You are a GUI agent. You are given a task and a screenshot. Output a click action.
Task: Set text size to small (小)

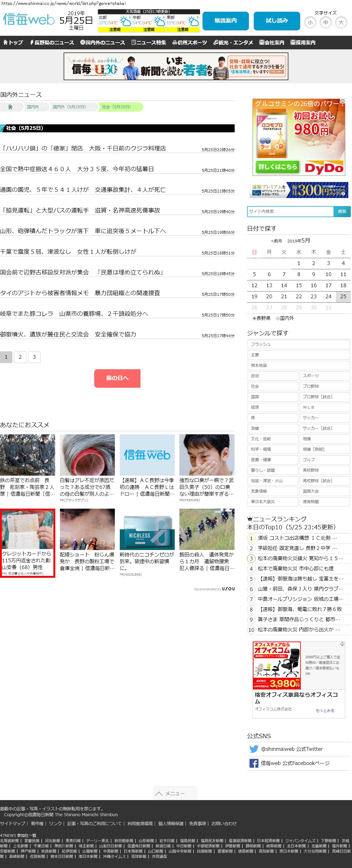[x=310, y=23]
